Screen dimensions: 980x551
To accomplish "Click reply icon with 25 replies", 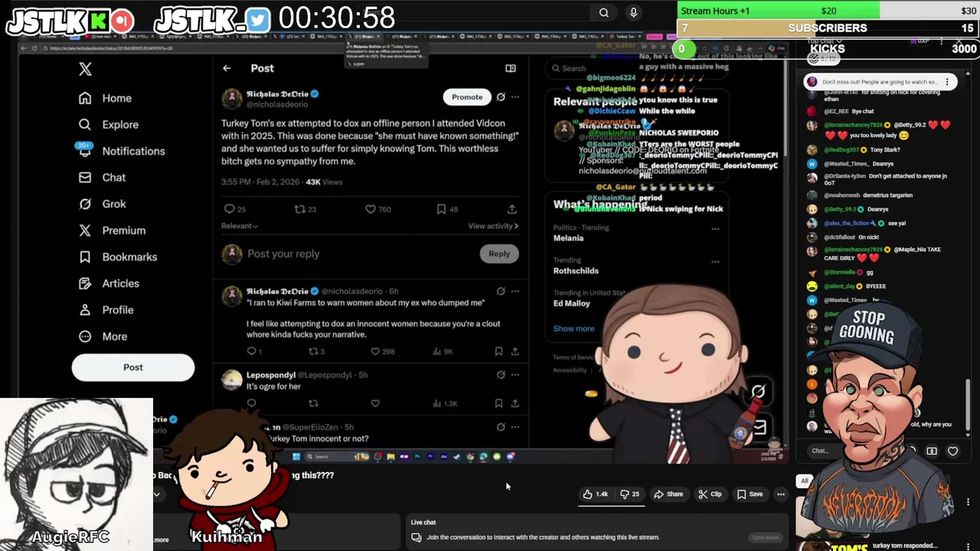I will (229, 209).
